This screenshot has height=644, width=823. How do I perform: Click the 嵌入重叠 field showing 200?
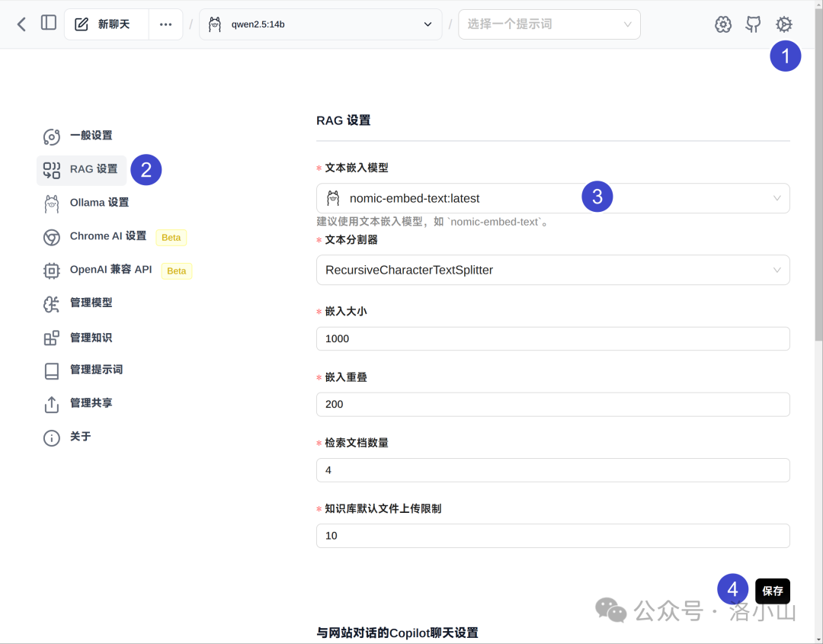552,404
